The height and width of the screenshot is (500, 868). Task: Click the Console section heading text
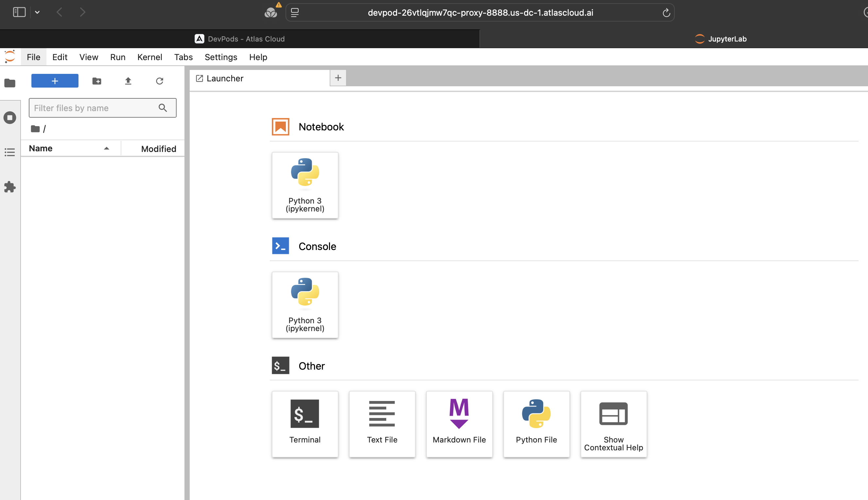[317, 246]
